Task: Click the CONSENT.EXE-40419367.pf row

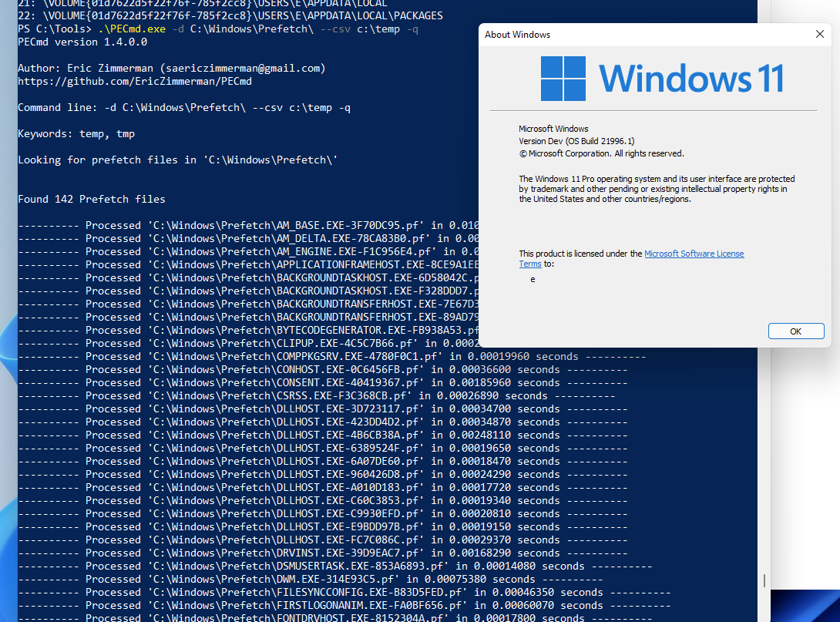Action: pyautogui.click(x=322, y=382)
